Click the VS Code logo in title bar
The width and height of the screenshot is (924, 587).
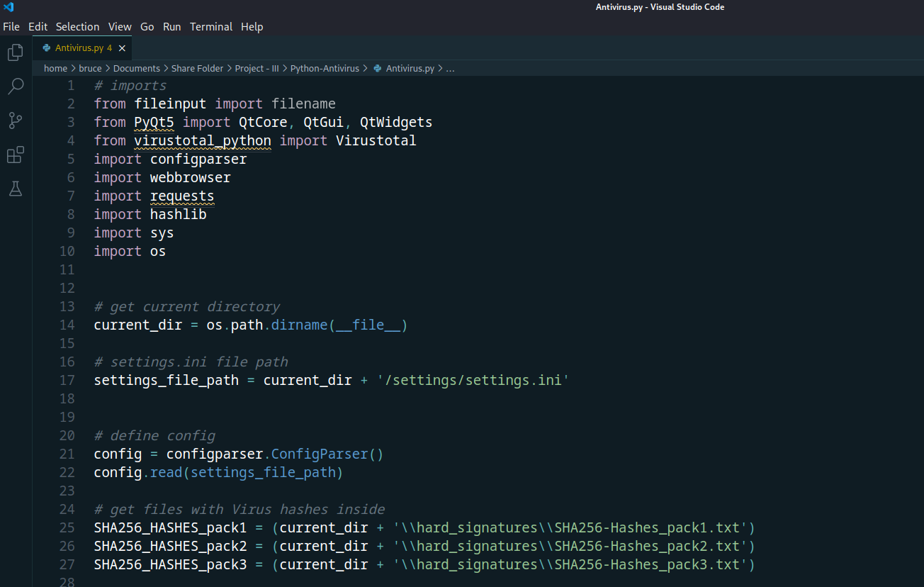click(9, 6)
